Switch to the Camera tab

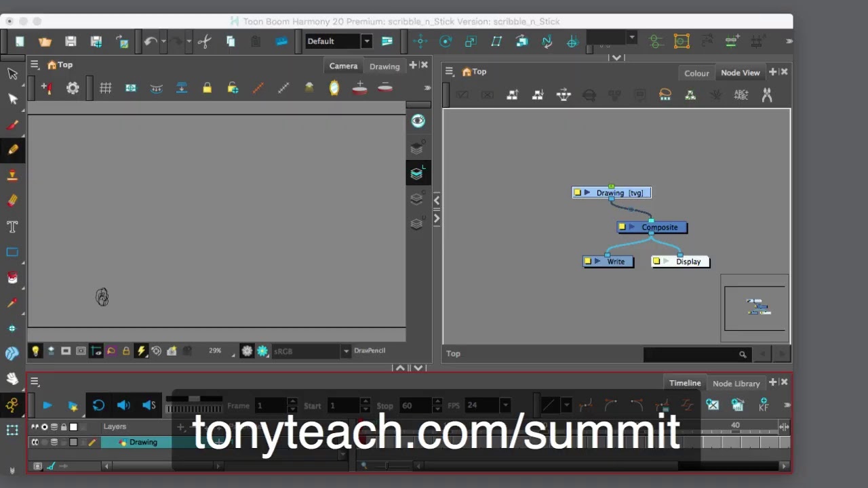point(343,66)
